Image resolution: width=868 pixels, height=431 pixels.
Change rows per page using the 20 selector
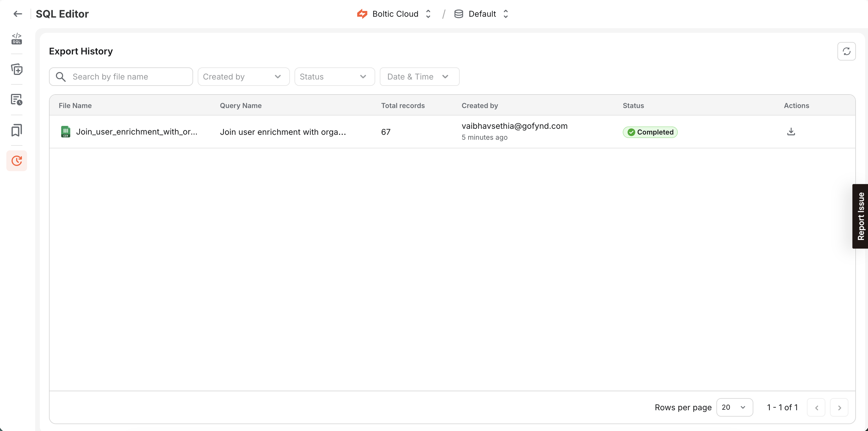(735, 407)
